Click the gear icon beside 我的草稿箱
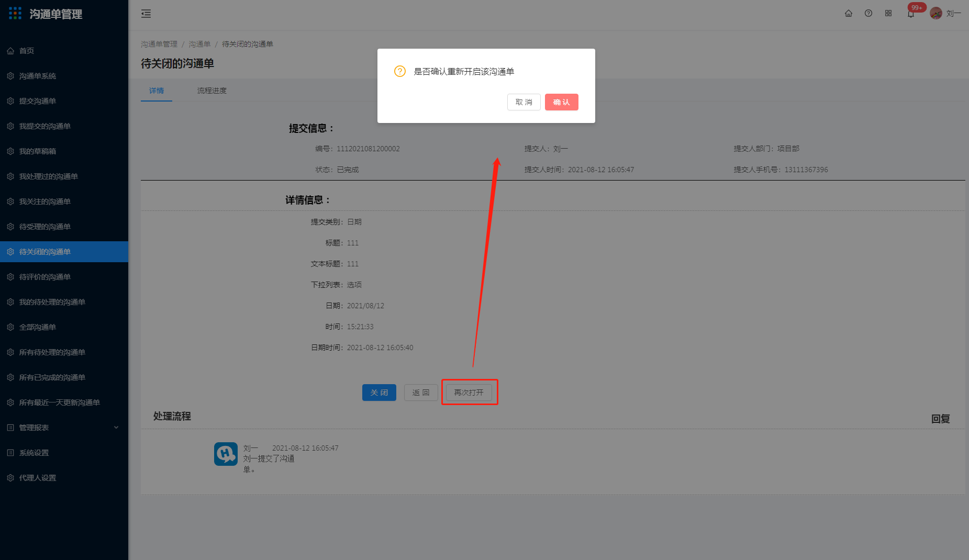 [x=10, y=151]
